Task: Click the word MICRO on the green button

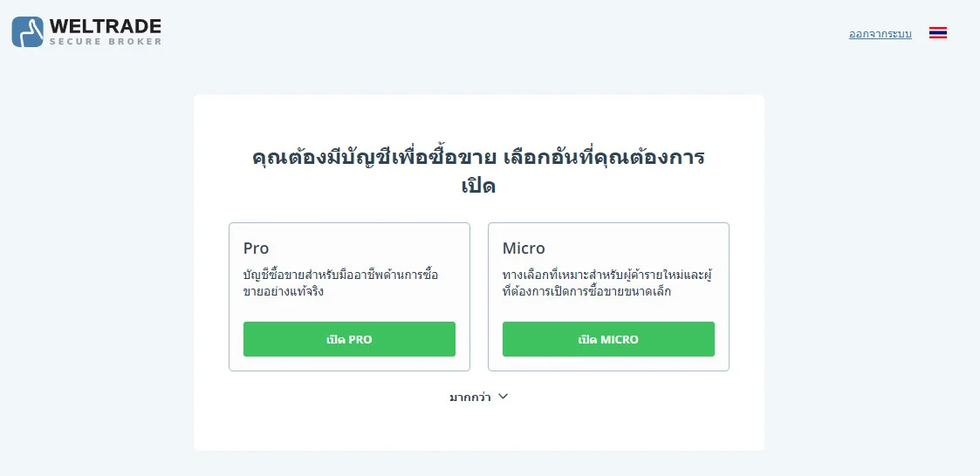Action: [620, 340]
